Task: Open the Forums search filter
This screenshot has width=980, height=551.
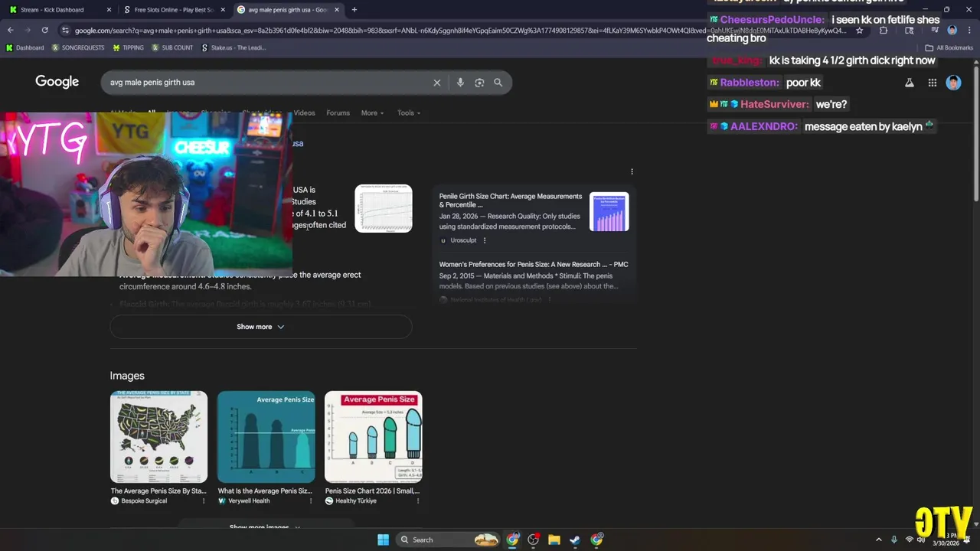Action: (x=338, y=112)
